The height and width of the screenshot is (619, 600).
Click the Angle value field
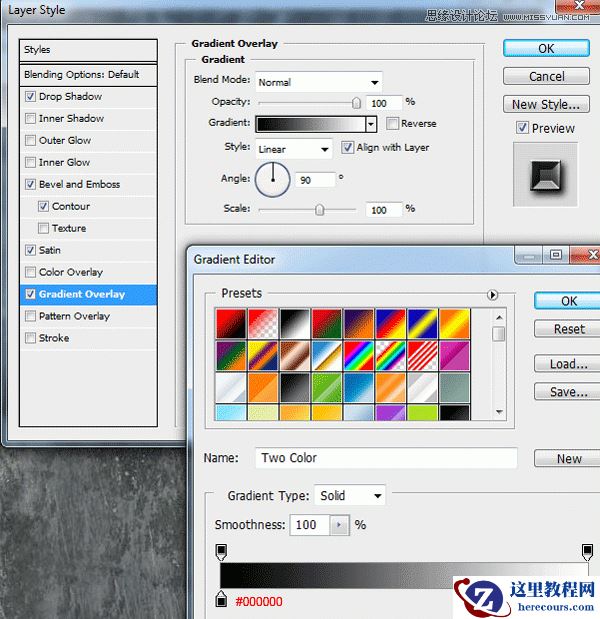(x=315, y=180)
